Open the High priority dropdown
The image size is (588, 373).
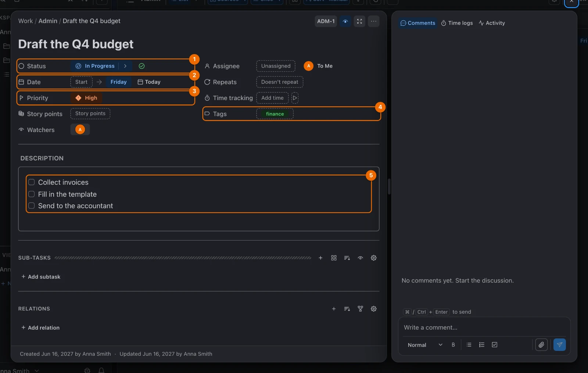[86, 98]
